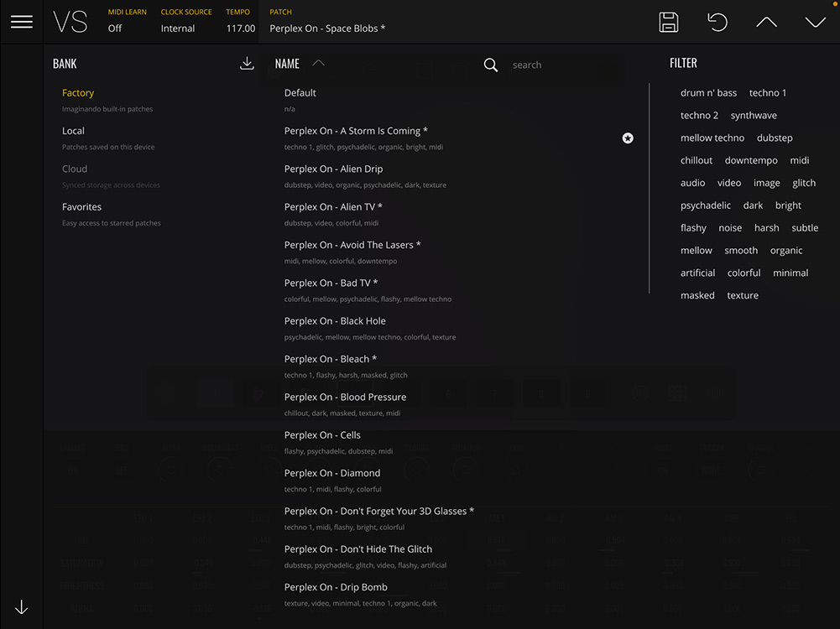Screen dimensions: 840x629
Task: Toggle dubstep filter tag
Action: click(774, 138)
